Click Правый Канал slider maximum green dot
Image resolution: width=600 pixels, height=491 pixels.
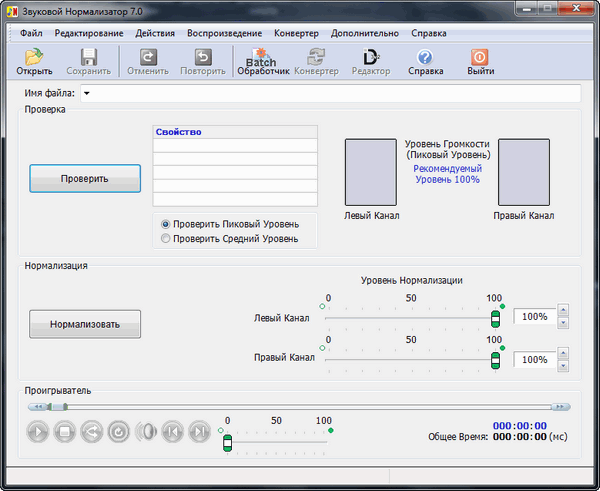pyautogui.click(x=502, y=348)
